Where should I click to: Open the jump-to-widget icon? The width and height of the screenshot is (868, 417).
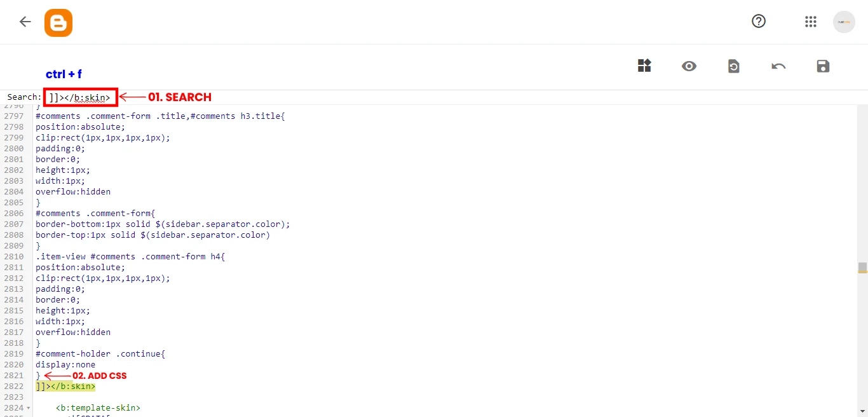pyautogui.click(x=644, y=65)
